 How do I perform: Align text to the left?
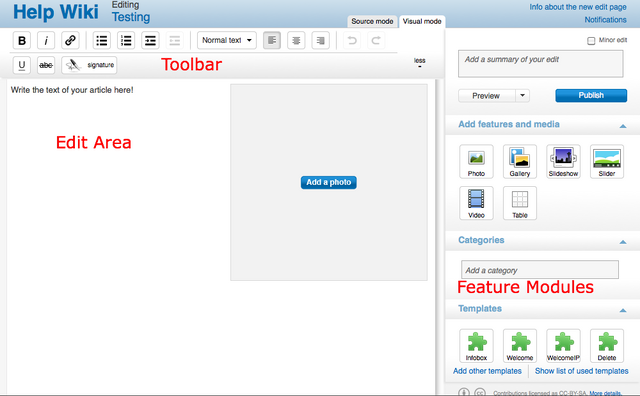pyautogui.click(x=272, y=40)
